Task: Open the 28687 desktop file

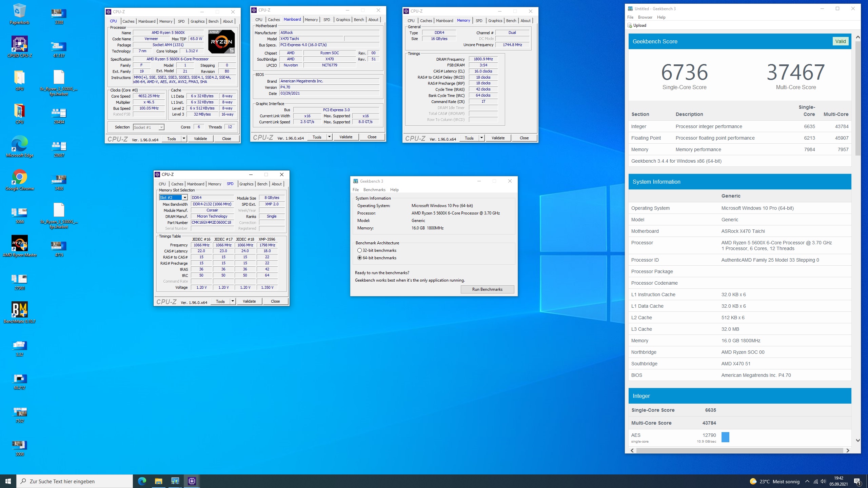Action: 59,149
